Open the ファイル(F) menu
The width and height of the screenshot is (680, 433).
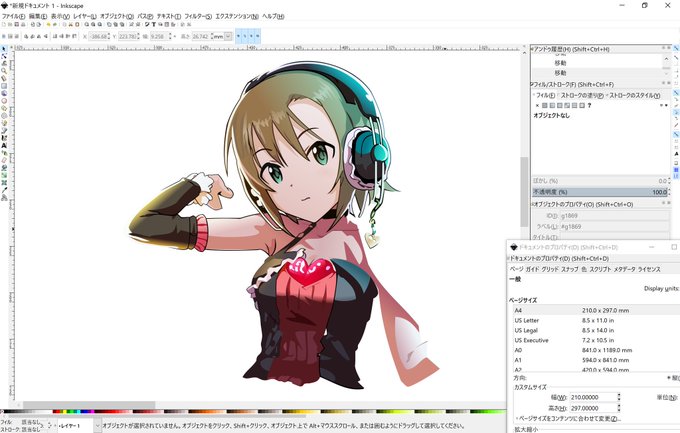click(x=13, y=16)
